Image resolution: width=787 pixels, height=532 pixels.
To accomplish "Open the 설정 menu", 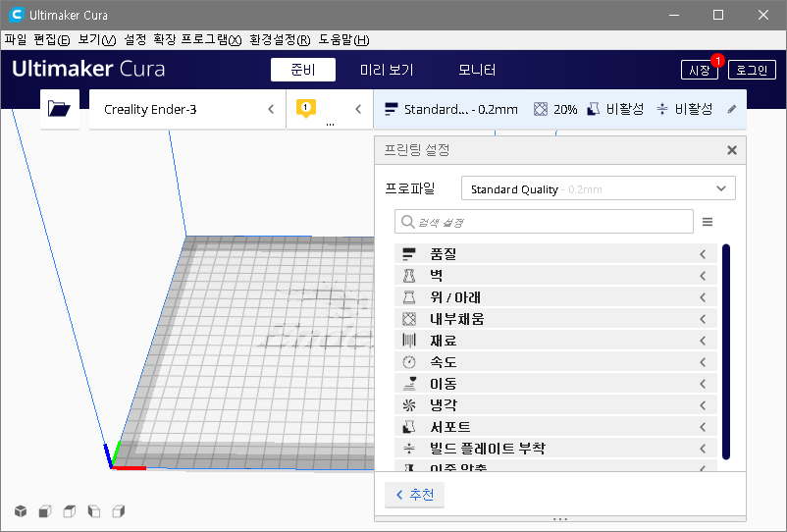I will (x=135, y=39).
